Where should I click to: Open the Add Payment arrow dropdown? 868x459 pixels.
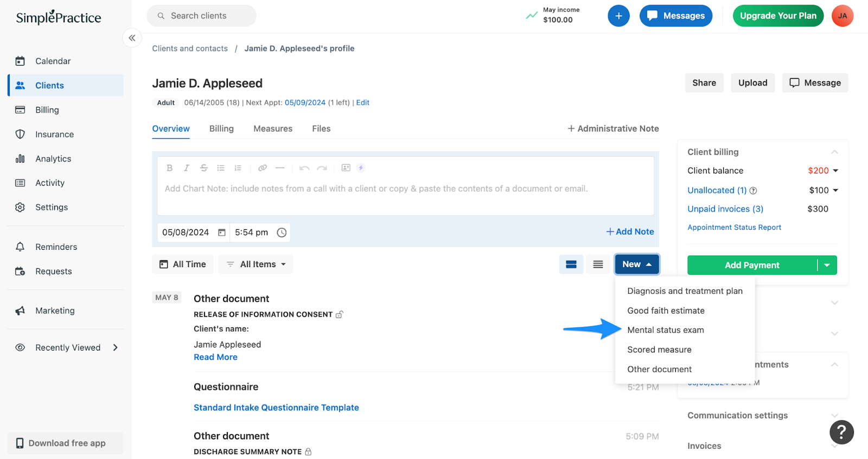point(827,266)
